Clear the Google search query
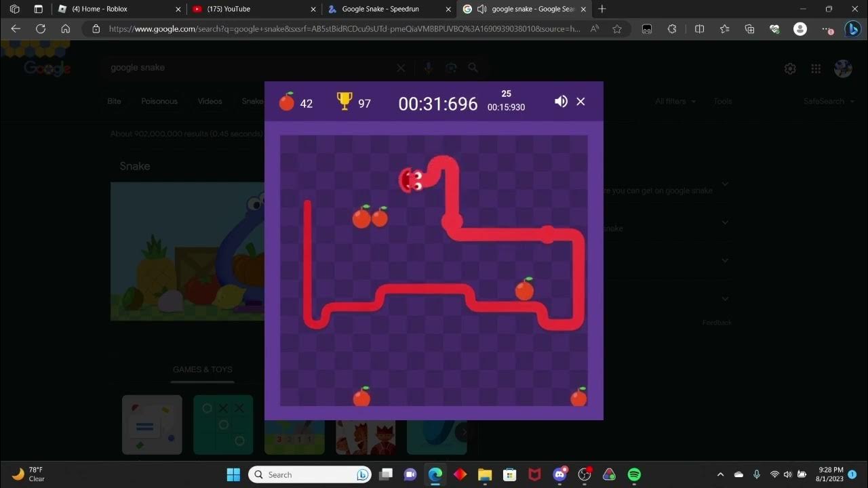The width and height of the screenshot is (868, 488). click(401, 68)
